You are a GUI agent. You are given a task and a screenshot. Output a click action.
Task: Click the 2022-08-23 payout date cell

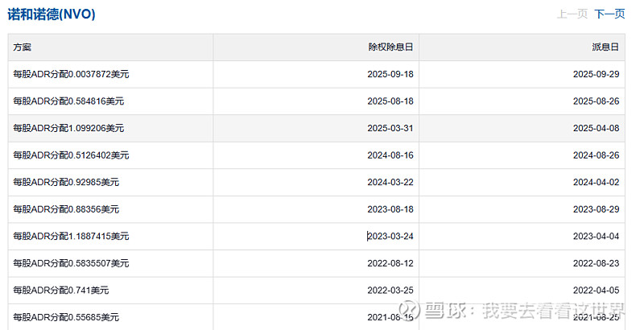[596, 263]
